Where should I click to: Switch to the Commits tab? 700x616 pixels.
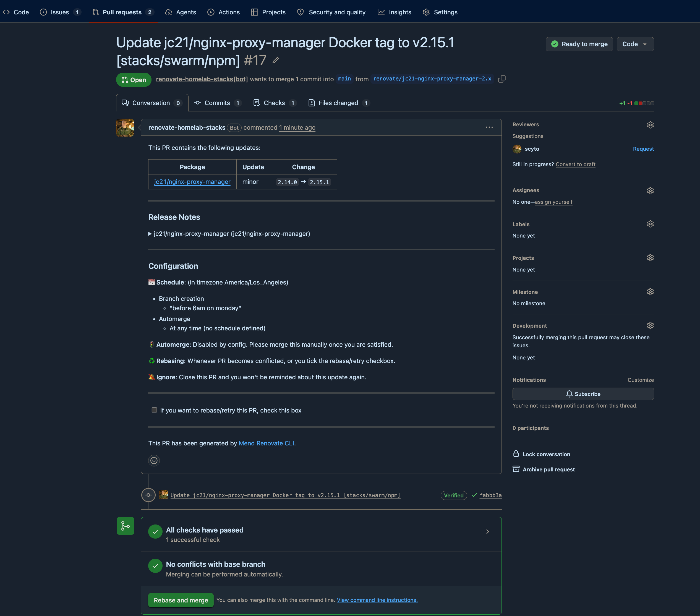(x=218, y=103)
